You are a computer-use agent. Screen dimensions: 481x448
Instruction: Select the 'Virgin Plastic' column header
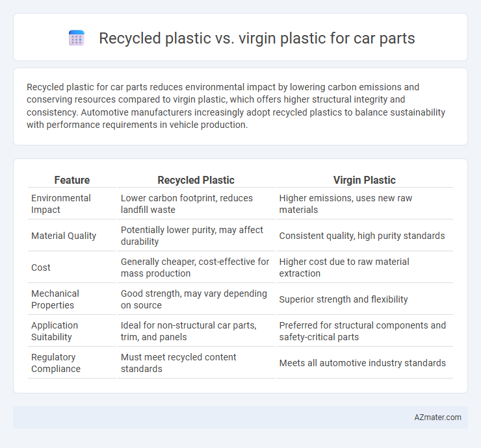(364, 180)
